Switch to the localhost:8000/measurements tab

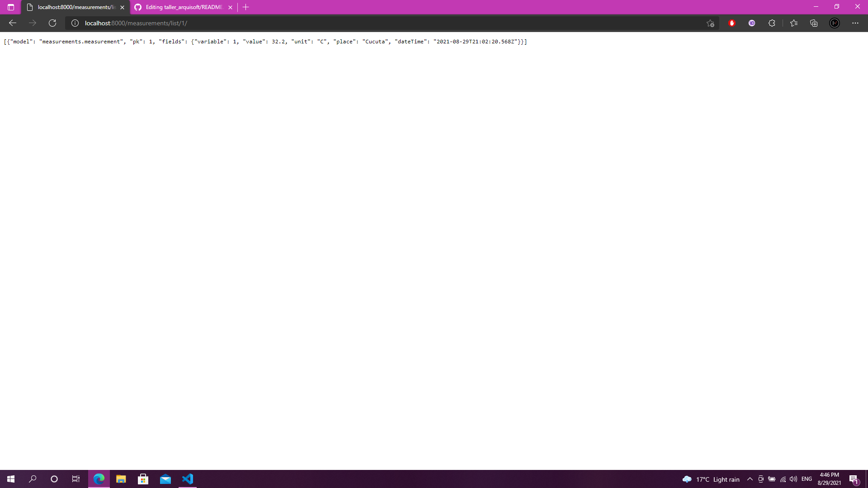75,7
